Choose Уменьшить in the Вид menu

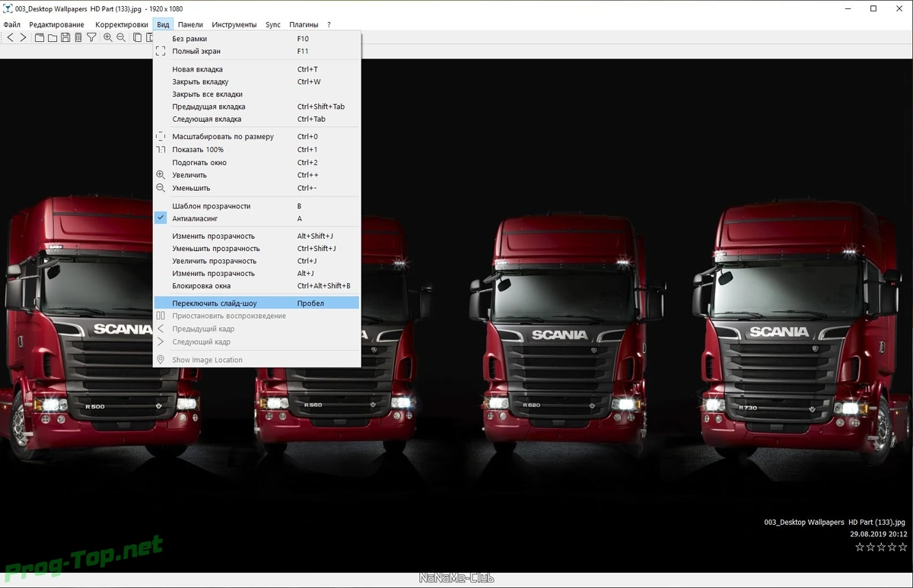256,188
